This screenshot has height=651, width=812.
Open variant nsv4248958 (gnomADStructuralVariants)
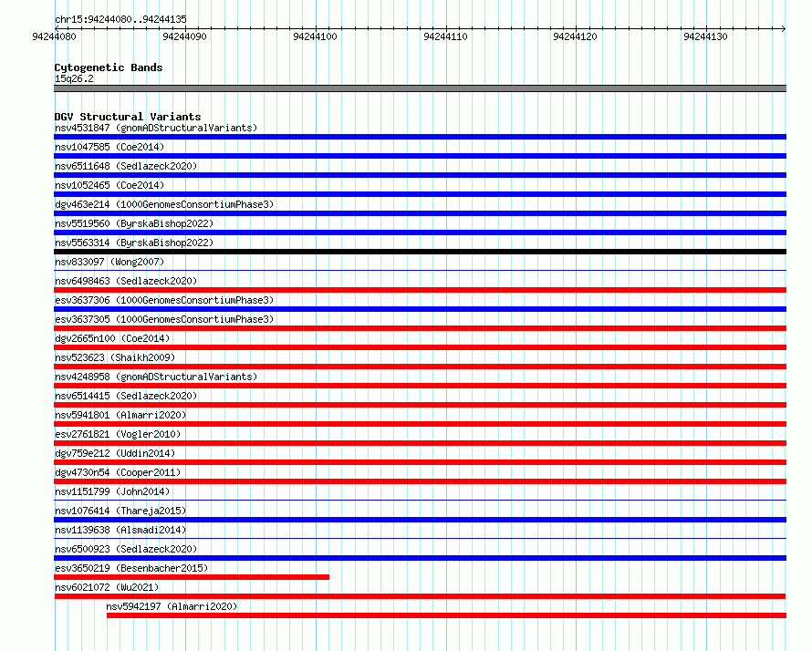click(156, 377)
